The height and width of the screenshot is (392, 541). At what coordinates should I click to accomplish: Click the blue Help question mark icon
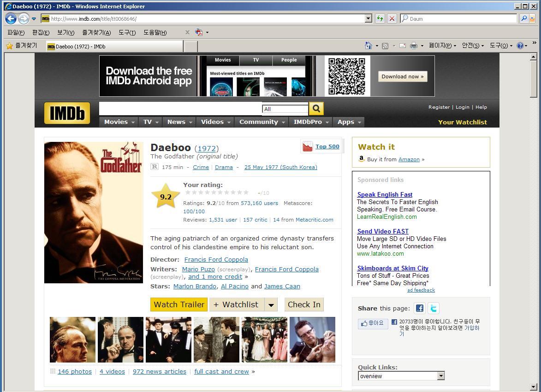(520, 46)
